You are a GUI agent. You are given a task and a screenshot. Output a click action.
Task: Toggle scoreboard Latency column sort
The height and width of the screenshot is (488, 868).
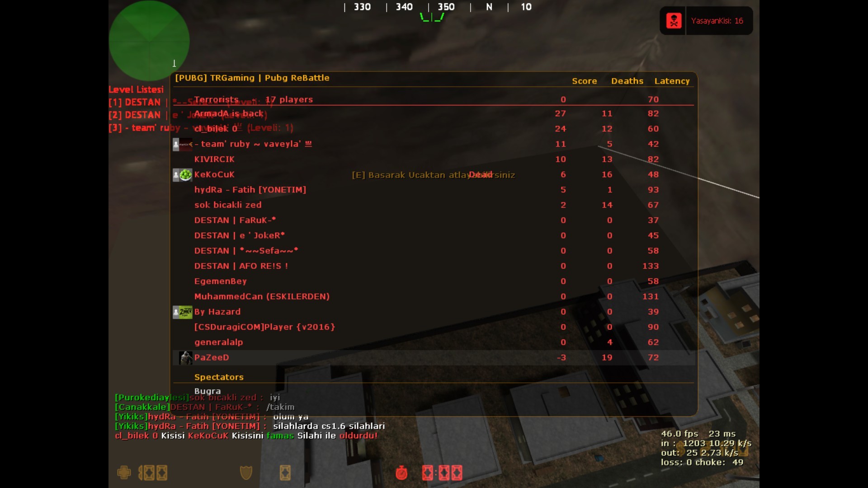[671, 80]
